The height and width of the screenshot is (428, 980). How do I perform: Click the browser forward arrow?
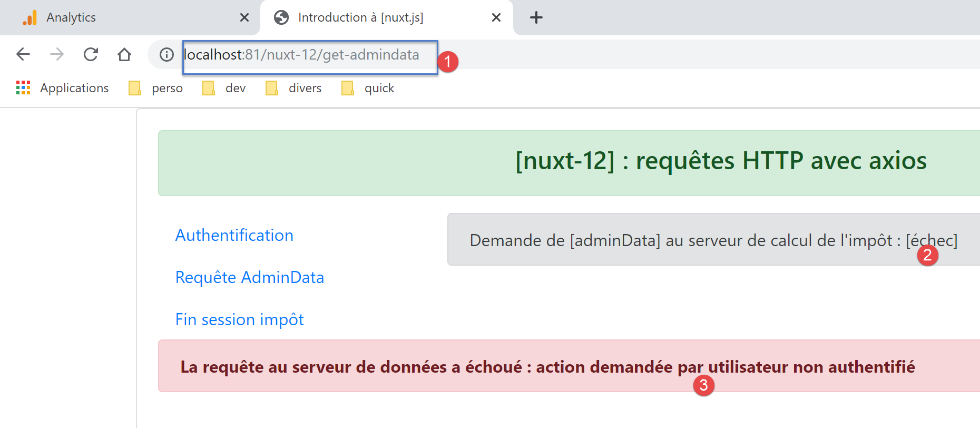[57, 54]
